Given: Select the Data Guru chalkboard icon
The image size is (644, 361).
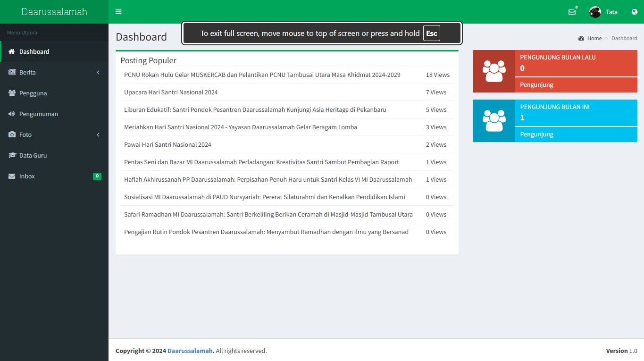Looking at the screenshot, I should click(11, 155).
